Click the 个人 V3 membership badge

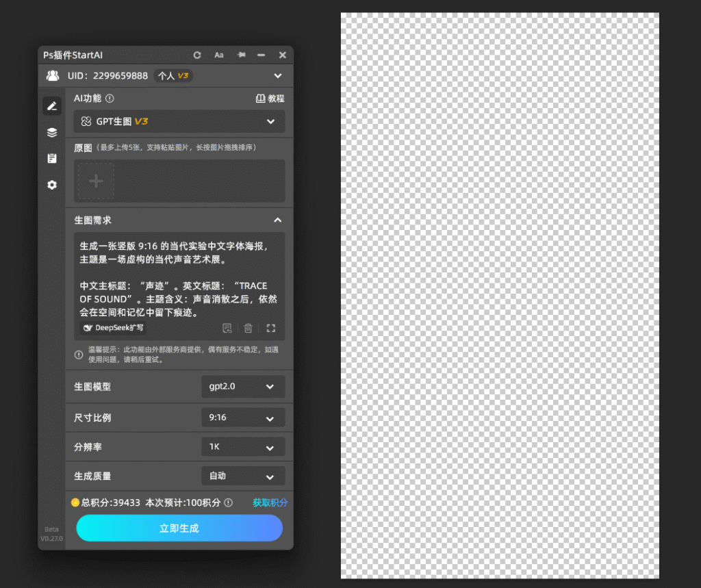173,75
